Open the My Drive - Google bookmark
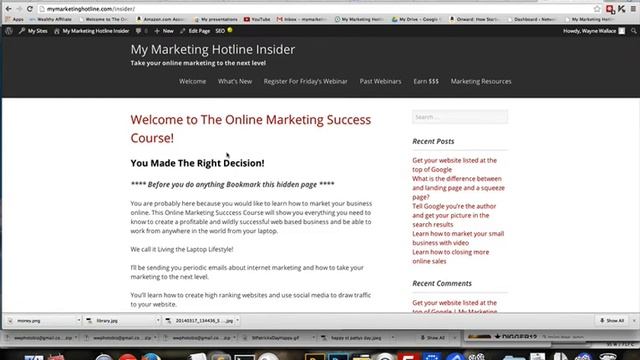This screenshot has height=360, width=640. point(416,19)
